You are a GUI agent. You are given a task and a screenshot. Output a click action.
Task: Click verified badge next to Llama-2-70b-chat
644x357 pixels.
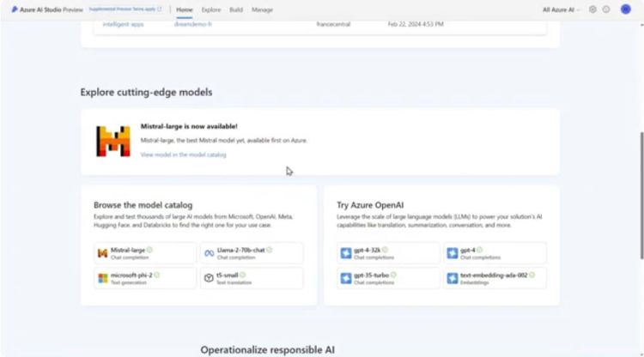[269, 250]
